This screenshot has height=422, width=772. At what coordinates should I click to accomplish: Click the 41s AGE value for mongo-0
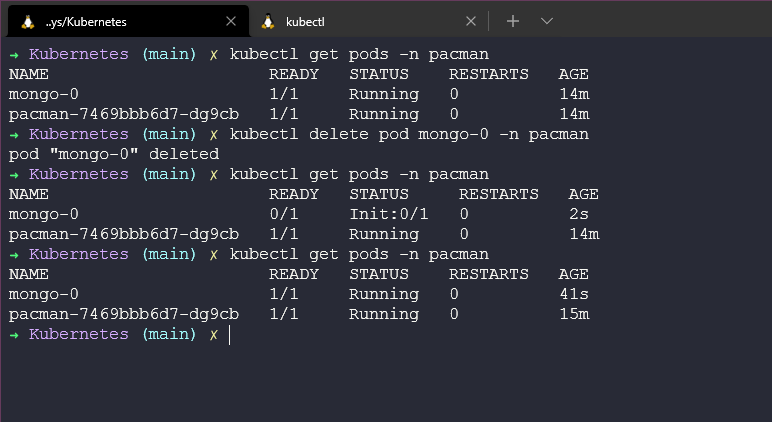(573, 294)
